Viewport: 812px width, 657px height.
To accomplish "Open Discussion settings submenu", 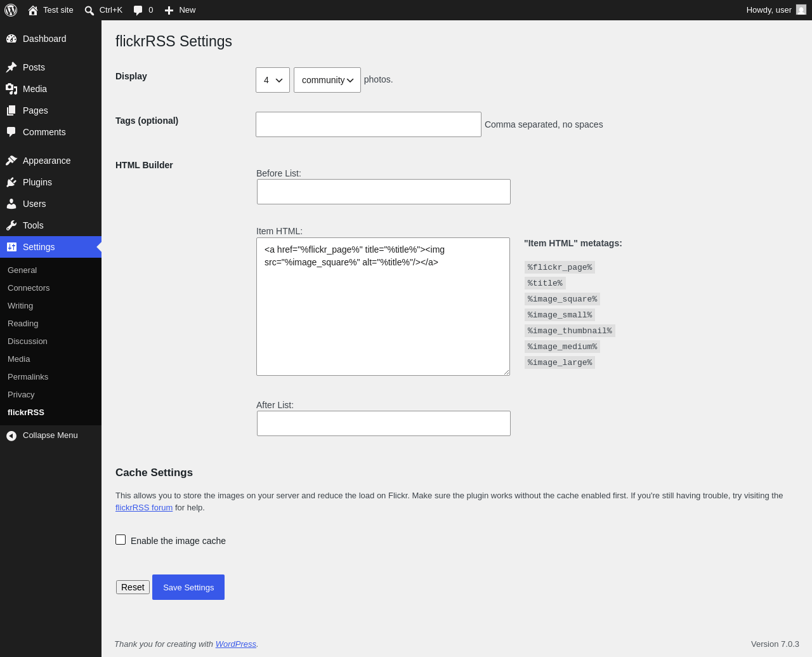I will pyautogui.click(x=27, y=342).
